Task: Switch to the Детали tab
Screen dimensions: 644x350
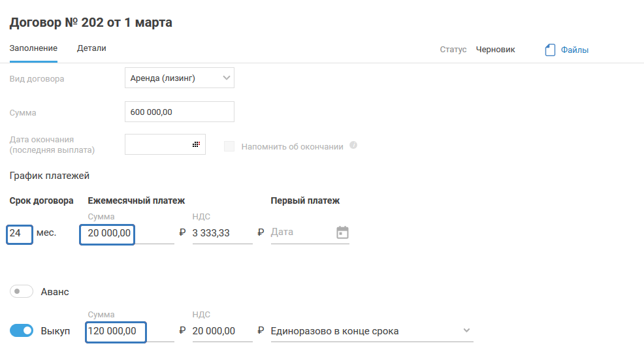Action: pos(91,48)
